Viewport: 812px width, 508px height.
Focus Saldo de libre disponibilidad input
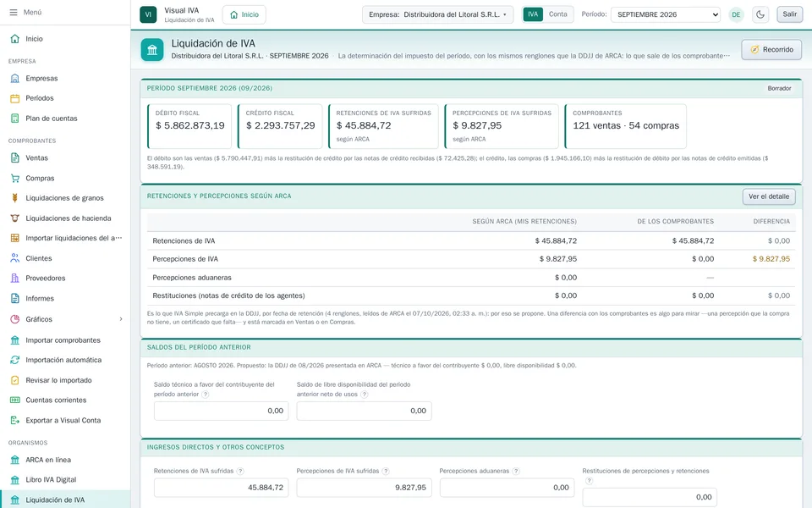click(x=364, y=411)
